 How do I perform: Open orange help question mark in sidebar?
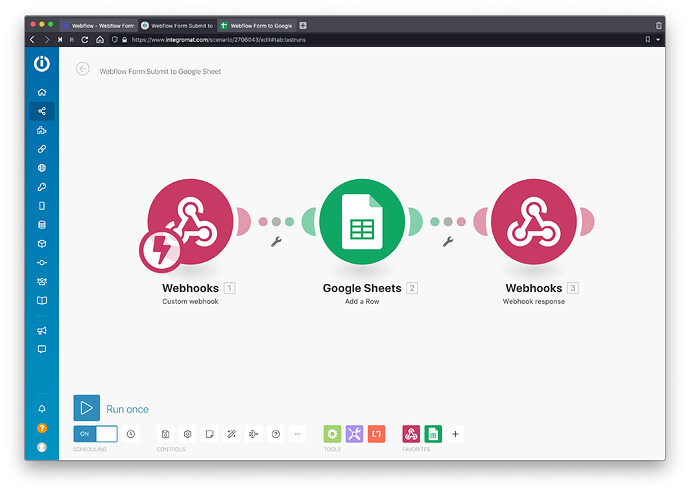click(x=42, y=428)
